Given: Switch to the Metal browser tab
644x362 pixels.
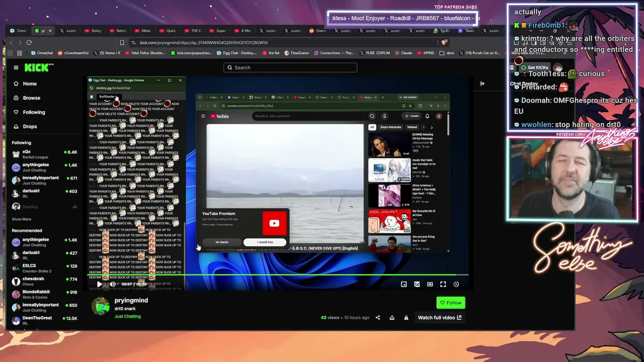Looking at the screenshot, I should tap(143, 31).
